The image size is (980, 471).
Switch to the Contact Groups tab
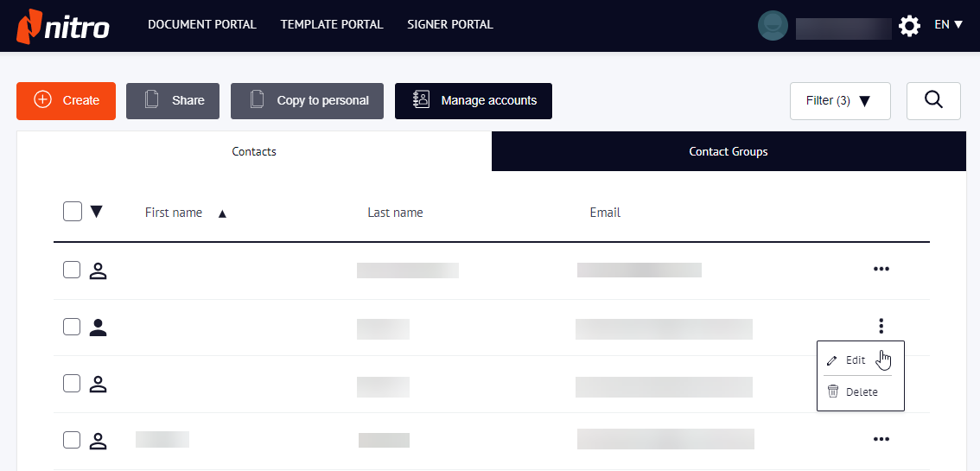click(x=728, y=152)
